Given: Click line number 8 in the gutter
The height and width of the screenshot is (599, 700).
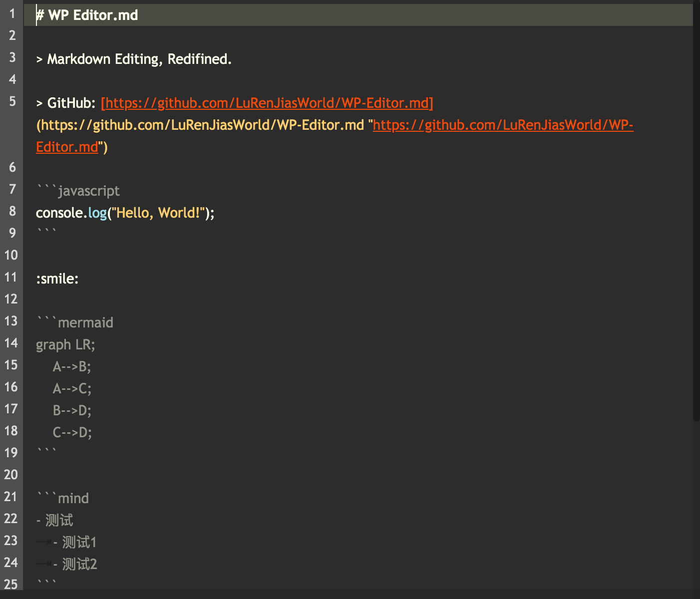Looking at the screenshot, I should 12,211.
